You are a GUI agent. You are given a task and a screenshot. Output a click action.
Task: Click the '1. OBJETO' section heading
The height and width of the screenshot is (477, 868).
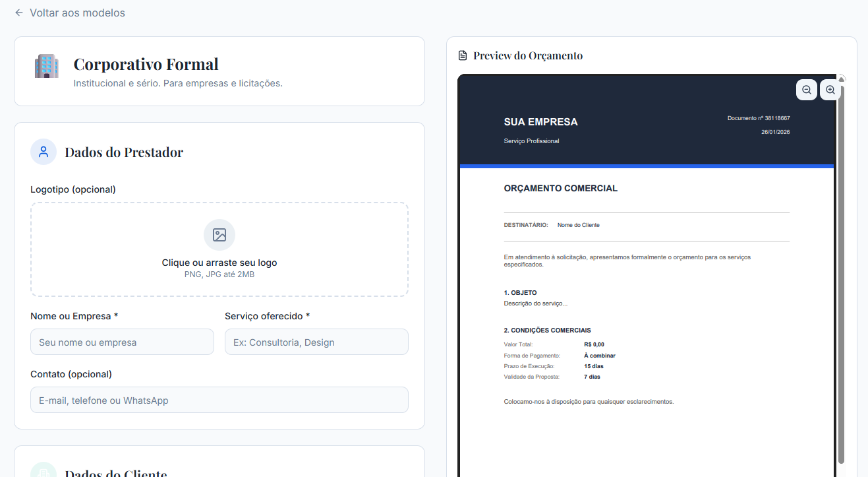click(x=521, y=292)
